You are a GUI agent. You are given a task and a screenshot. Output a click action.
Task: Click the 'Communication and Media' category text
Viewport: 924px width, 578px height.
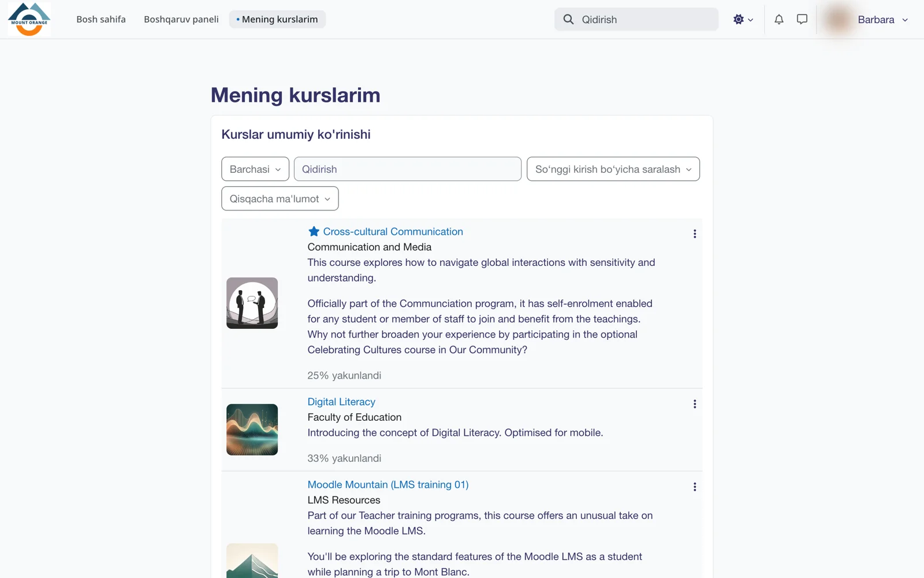pyautogui.click(x=370, y=247)
